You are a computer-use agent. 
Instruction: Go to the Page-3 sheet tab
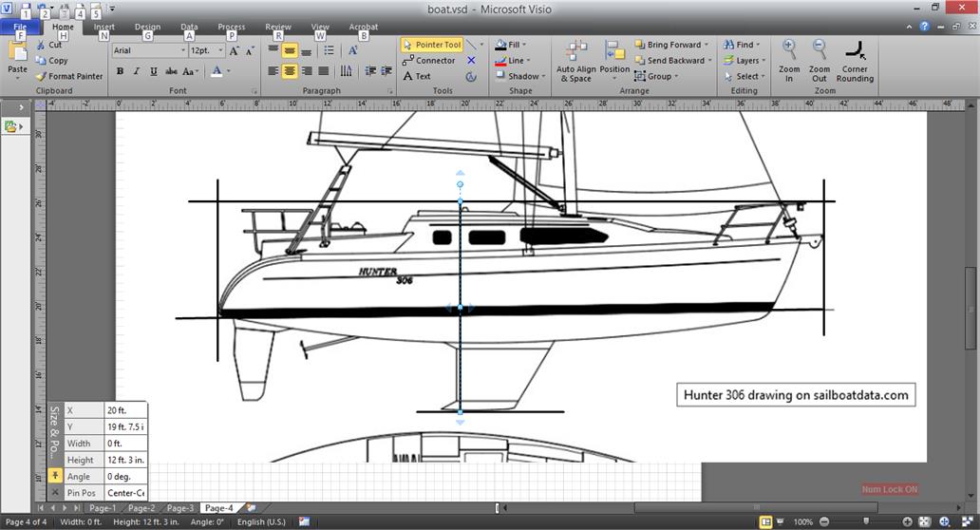click(x=180, y=508)
